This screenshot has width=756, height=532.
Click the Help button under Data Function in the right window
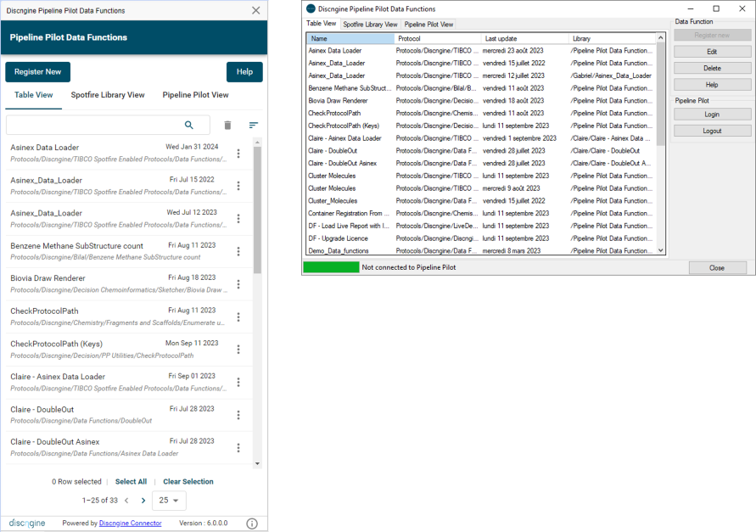[712, 84]
